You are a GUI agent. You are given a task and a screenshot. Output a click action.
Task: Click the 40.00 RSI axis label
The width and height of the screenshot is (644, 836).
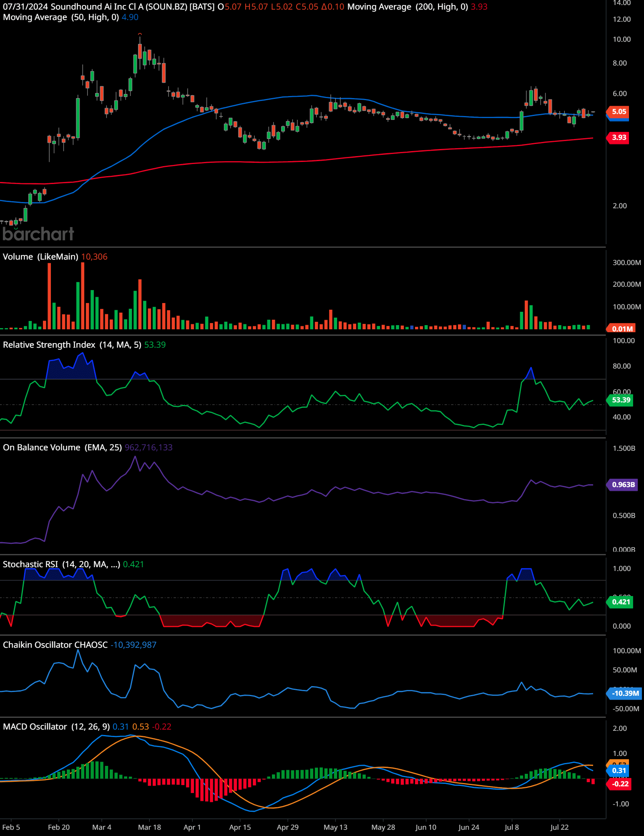pyautogui.click(x=621, y=417)
